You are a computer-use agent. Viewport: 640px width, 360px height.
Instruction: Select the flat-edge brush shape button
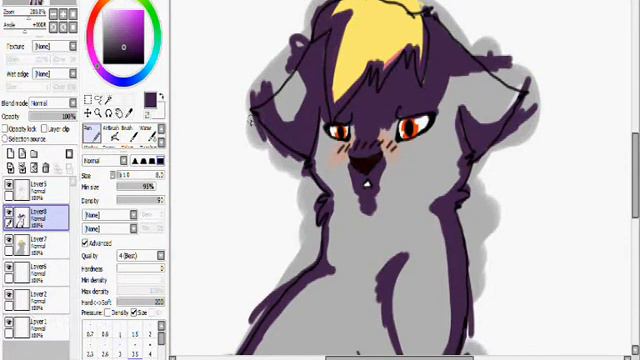tap(160, 161)
